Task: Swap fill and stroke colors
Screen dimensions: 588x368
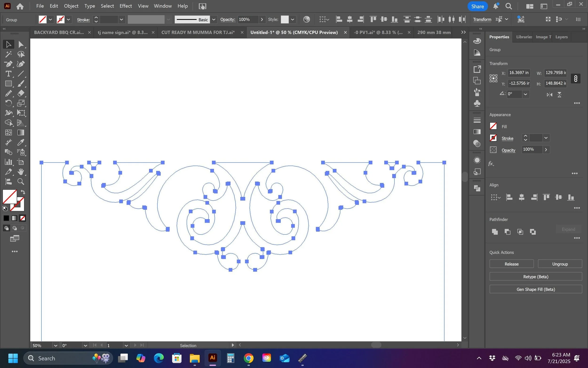Action: [x=23, y=192]
